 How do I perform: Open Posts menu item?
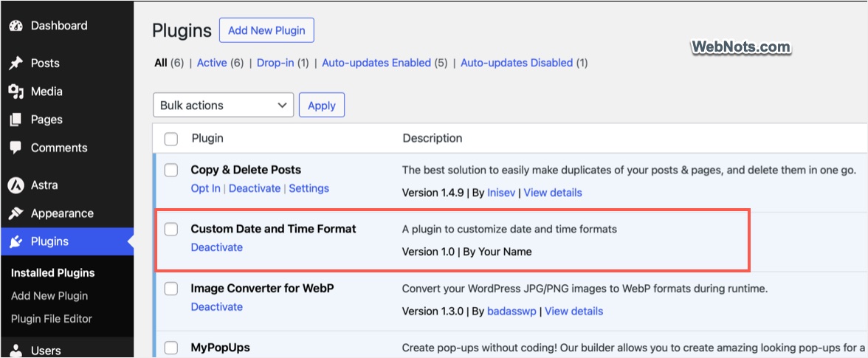coord(66,63)
